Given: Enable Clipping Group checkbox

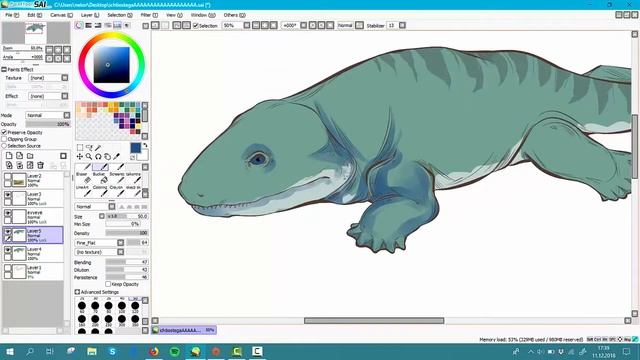Looking at the screenshot, I should tap(4, 139).
